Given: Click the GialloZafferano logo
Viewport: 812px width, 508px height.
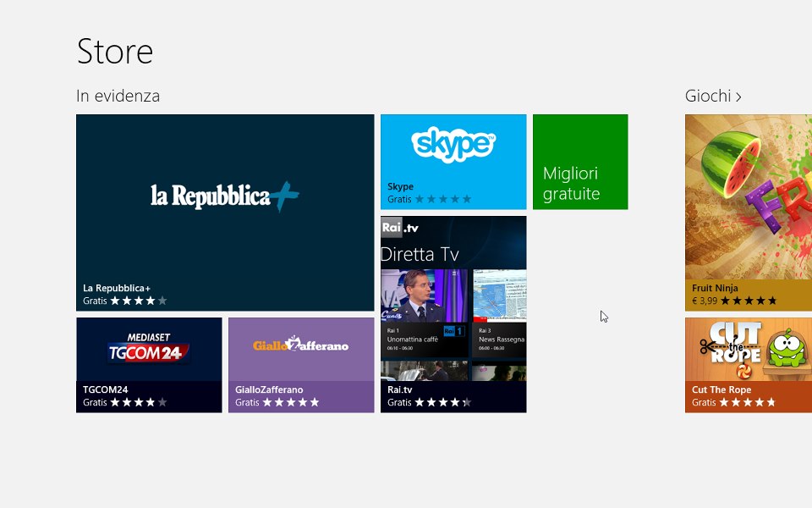Looking at the screenshot, I should (301, 345).
